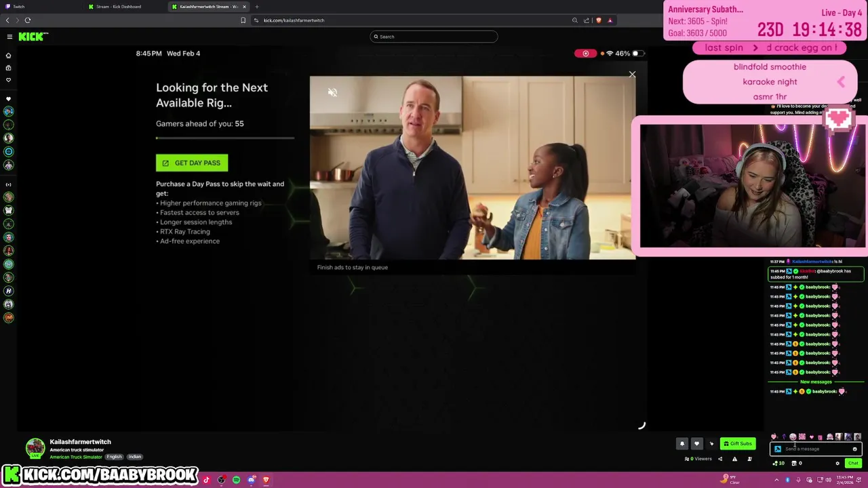Viewport: 868px width, 488px height.
Task: Click the address bar URL
Action: point(294,20)
